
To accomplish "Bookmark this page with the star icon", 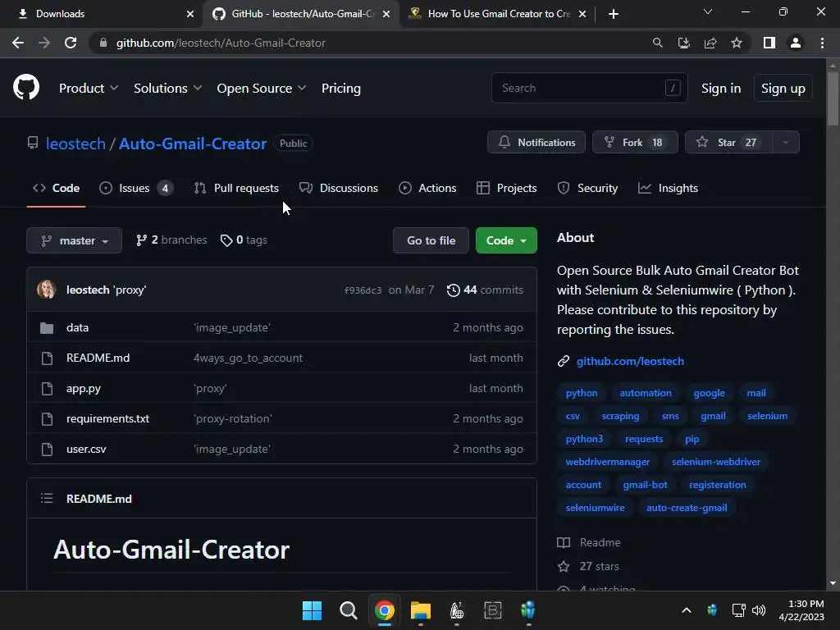I will (737, 43).
